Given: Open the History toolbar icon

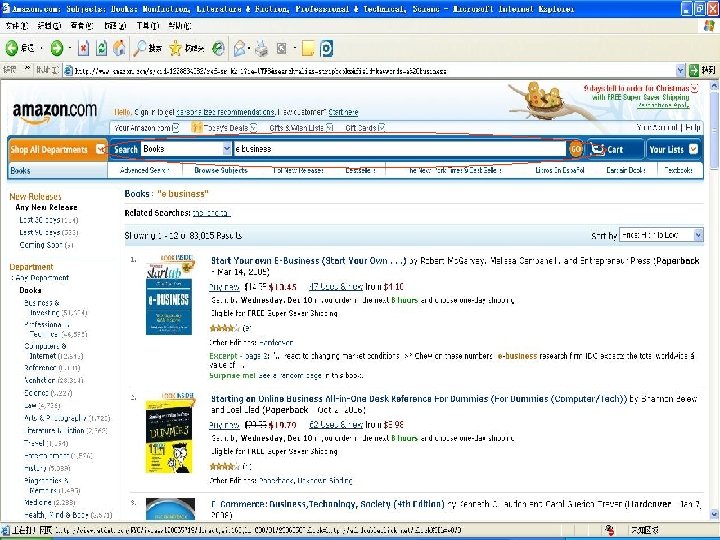Looking at the screenshot, I should pos(218,48).
